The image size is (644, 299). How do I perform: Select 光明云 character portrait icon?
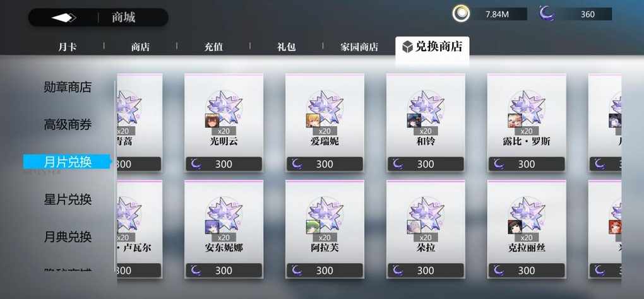click(211, 120)
